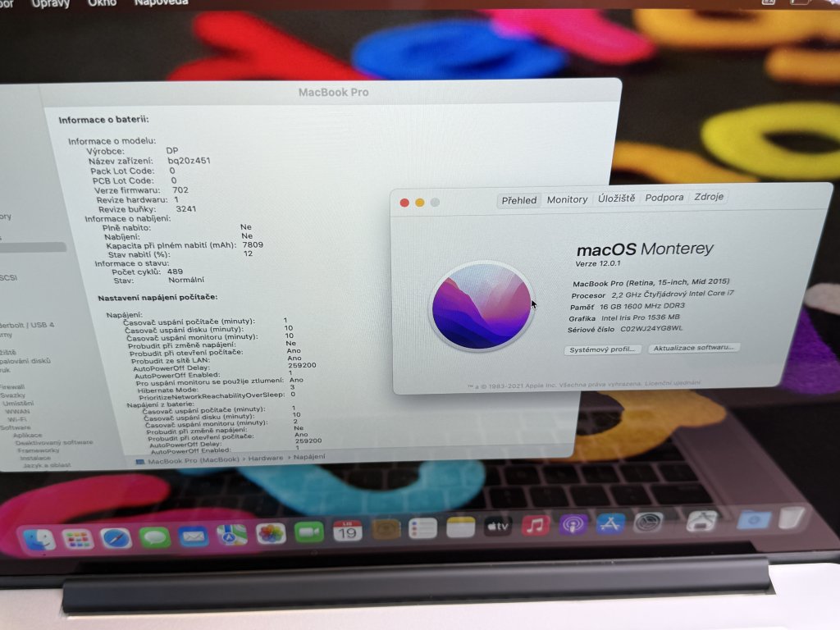Select Firewall in the sidebar
840x630 pixels.
tap(11, 387)
